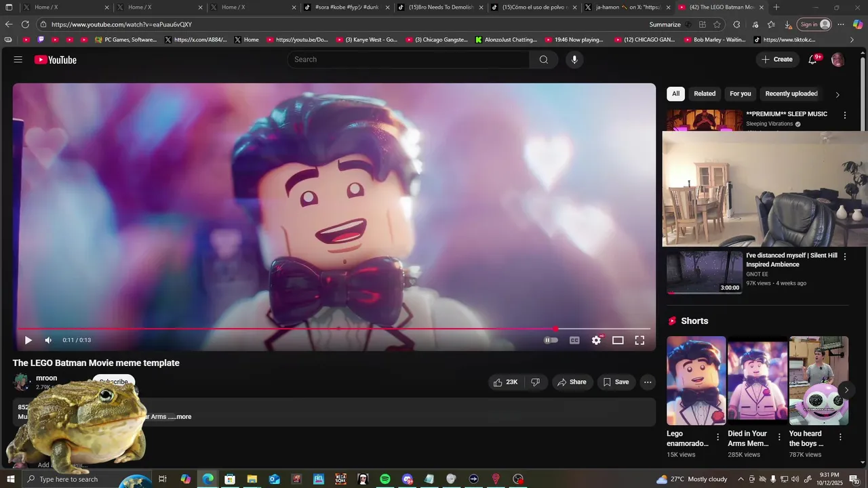Subscribe to the mroon channel
This screenshot has width=868, height=488.
pyautogui.click(x=114, y=382)
